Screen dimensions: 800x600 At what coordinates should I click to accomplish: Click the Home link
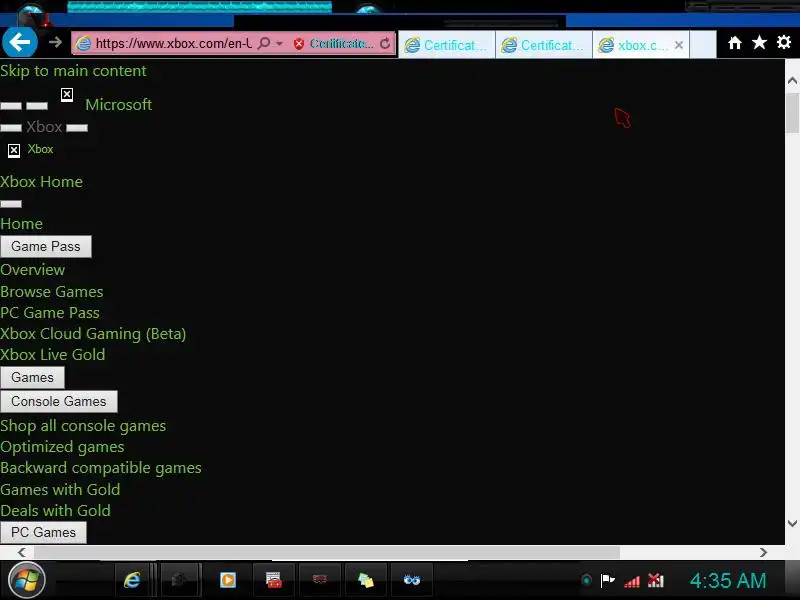pyautogui.click(x=21, y=223)
